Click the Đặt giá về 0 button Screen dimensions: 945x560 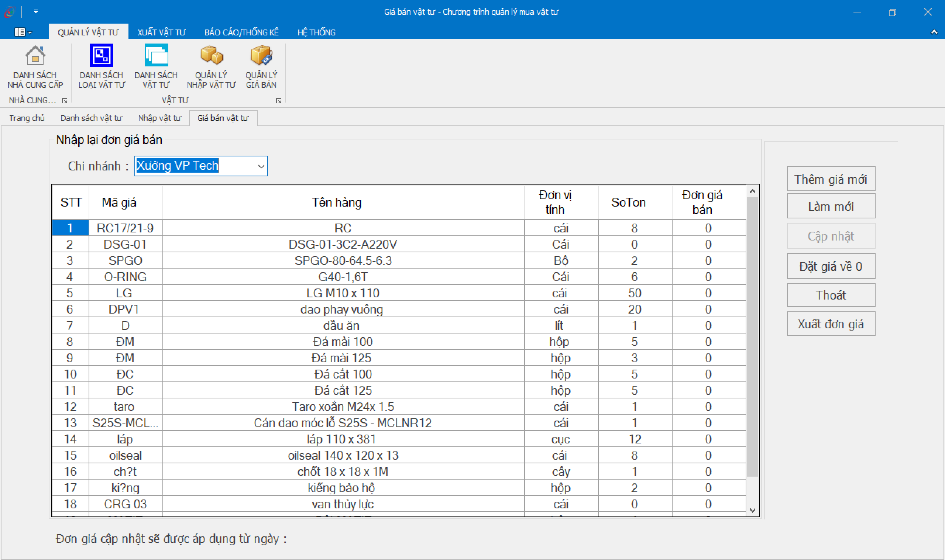(830, 266)
